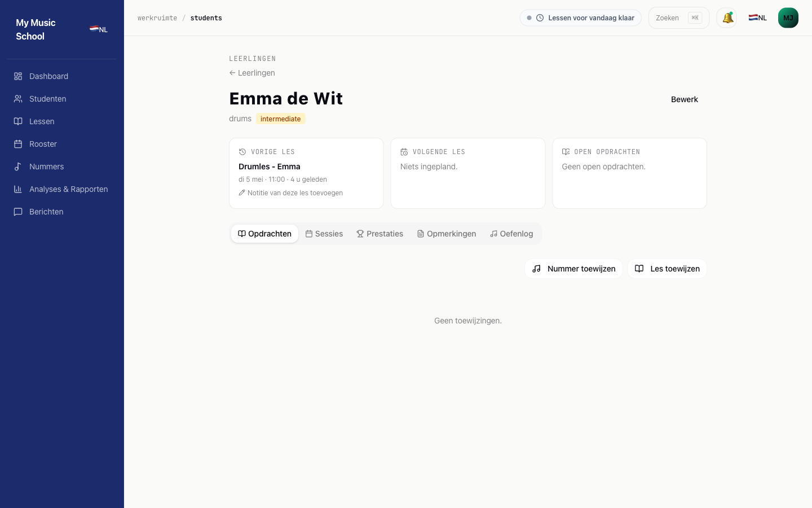Open Lessen in the sidebar
This screenshot has height=508, width=812.
tap(62, 121)
